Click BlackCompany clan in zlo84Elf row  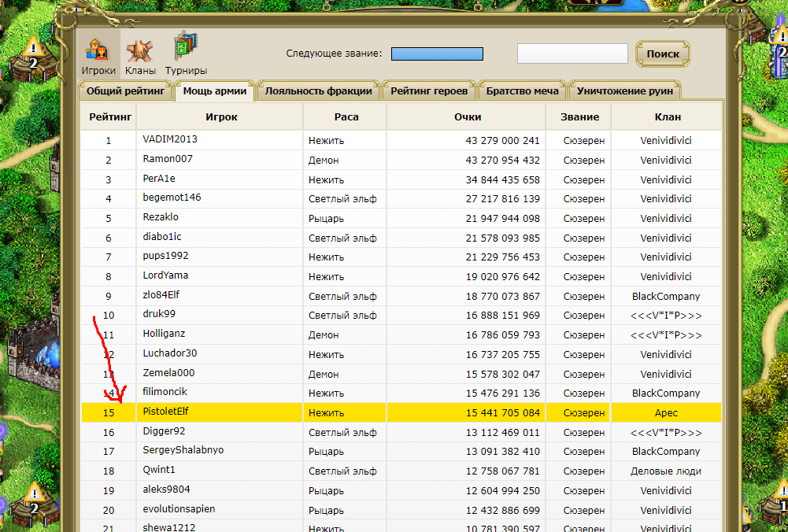666,297
